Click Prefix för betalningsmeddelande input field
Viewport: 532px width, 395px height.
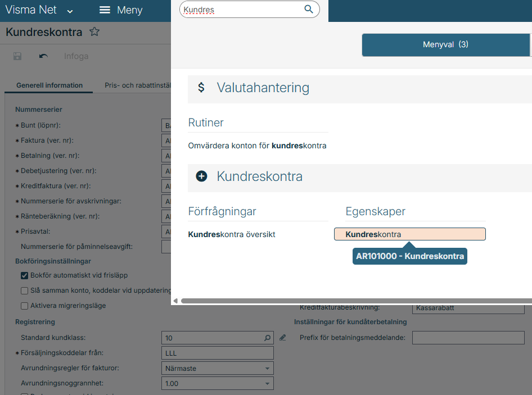coord(468,338)
